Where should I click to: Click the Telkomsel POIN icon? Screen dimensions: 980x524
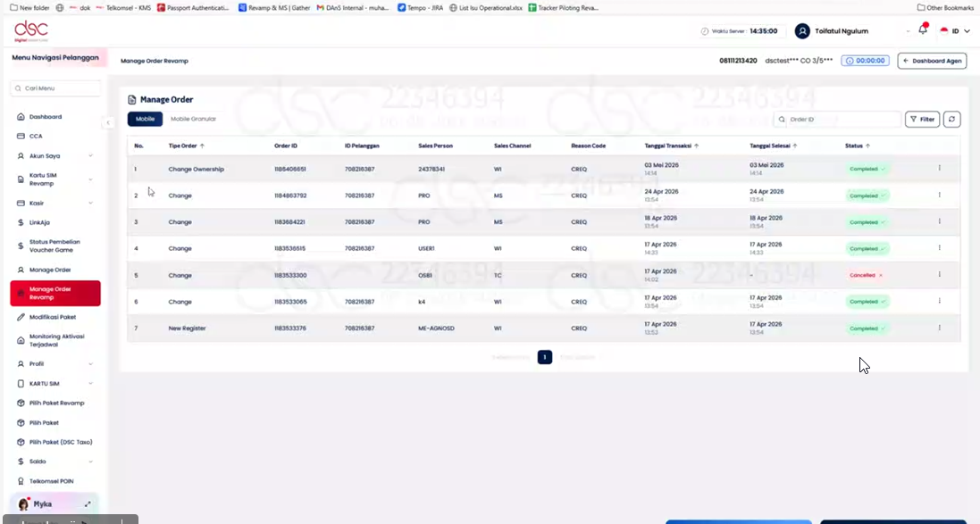(21, 481)
